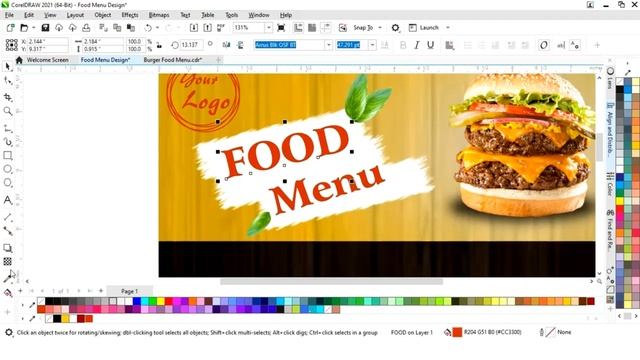Screen dimensions: 640x360
Task: Pick the yellow swatch in document palette
Action: [x=65, y=318]
